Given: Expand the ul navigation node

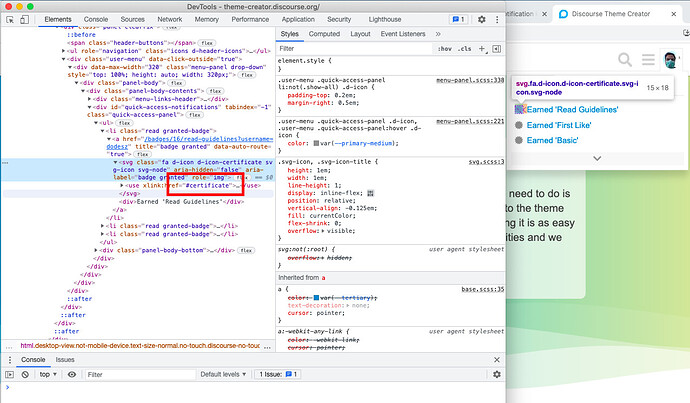Looking at the screenshot, I should pos(63,51).
